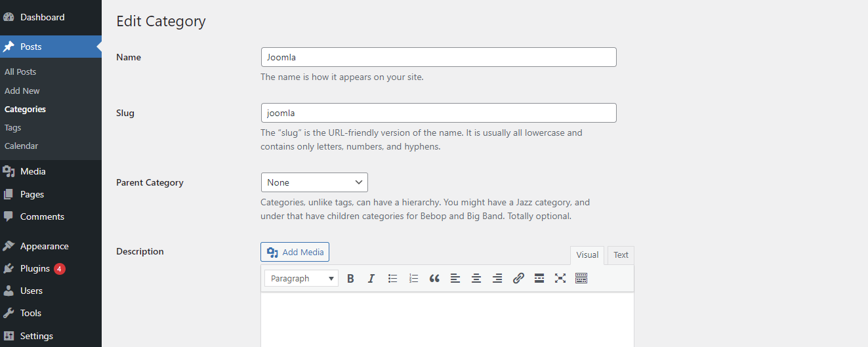Click the Add Media button
Screen dimensions: 868x347
point(295,252)
